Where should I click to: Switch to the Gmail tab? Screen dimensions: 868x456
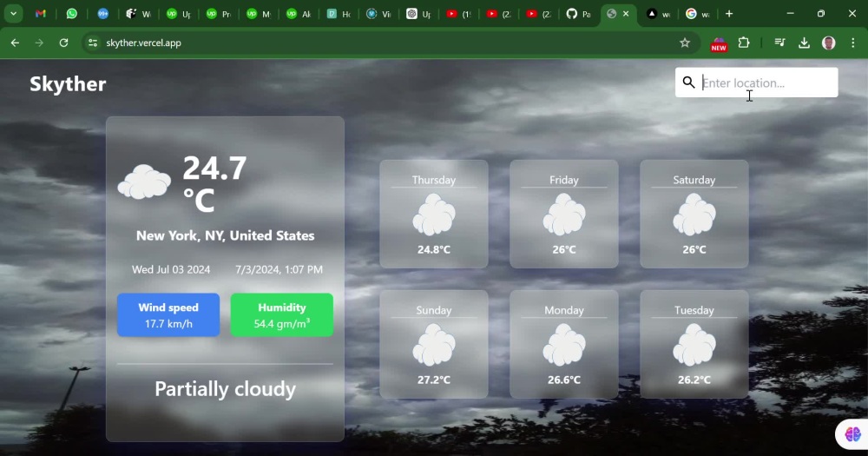pos(41,14)
